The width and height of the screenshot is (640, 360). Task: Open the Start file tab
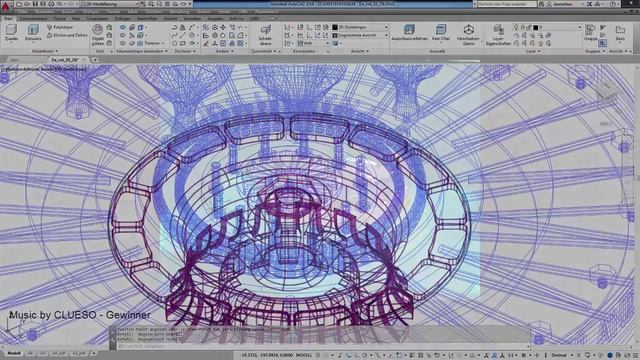click(x=15, y=60)
